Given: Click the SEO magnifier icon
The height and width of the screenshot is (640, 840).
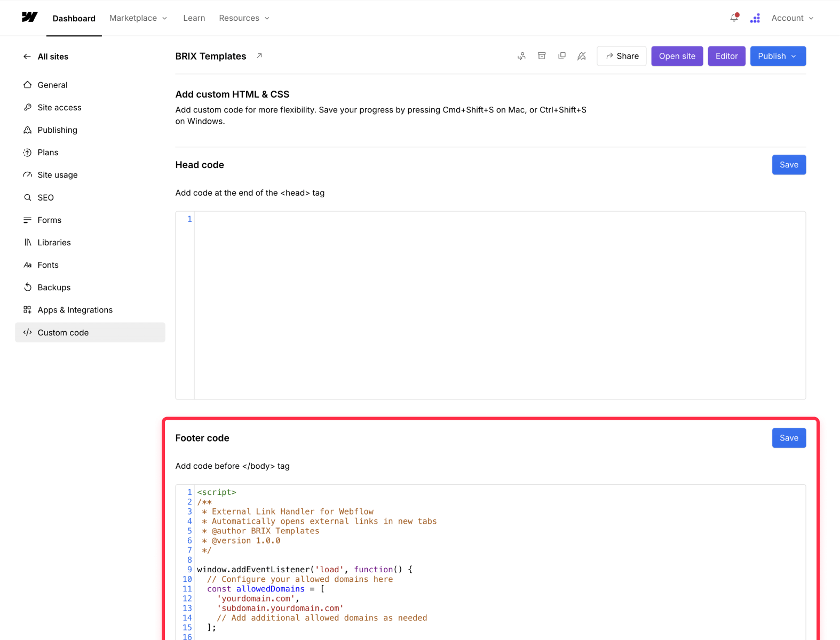Looking at the screenshot, I should [x=28, y=197].
